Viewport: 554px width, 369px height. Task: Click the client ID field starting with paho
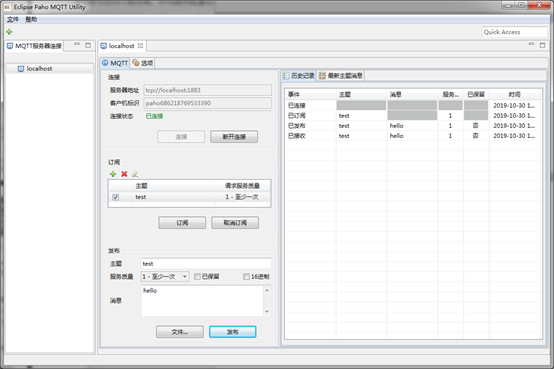tap(208, 103)
